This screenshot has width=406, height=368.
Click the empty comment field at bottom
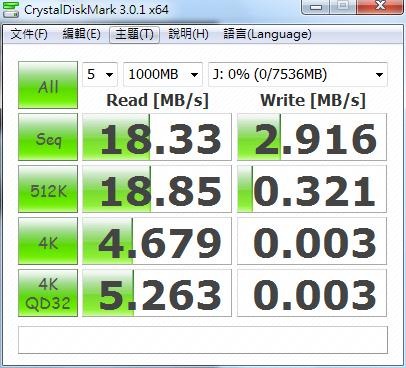pyautogui.click(x=203, y=340)
